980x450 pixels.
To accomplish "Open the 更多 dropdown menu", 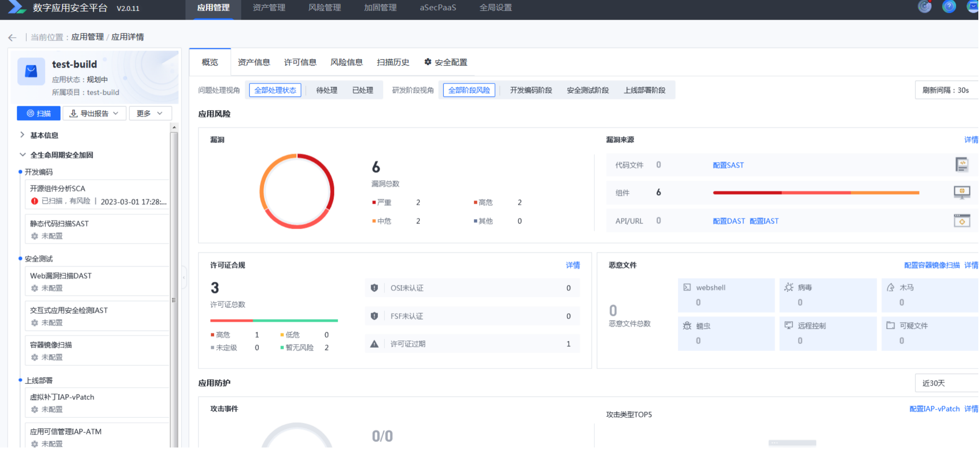I will point(150,113).
